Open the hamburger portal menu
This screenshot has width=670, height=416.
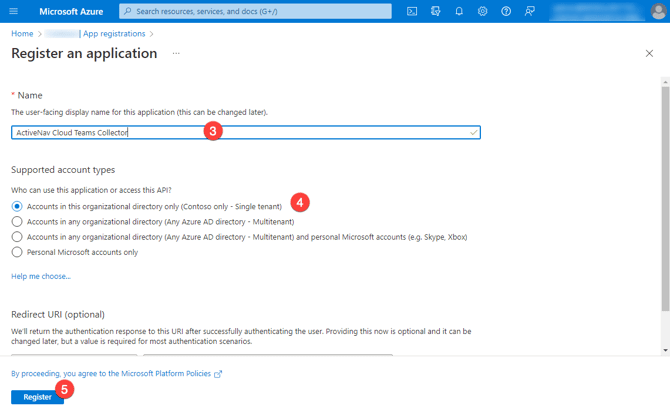click(14, 11)
